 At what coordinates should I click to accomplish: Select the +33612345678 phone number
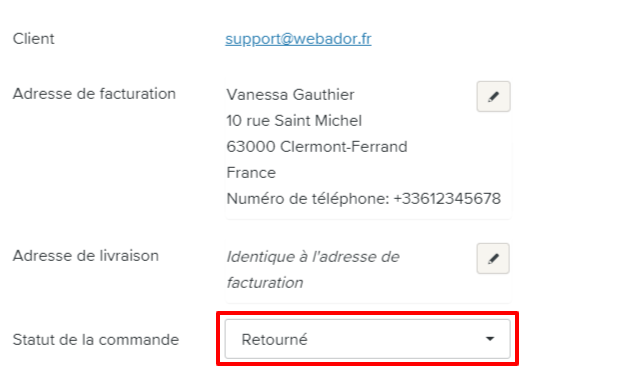coord(447,199)
